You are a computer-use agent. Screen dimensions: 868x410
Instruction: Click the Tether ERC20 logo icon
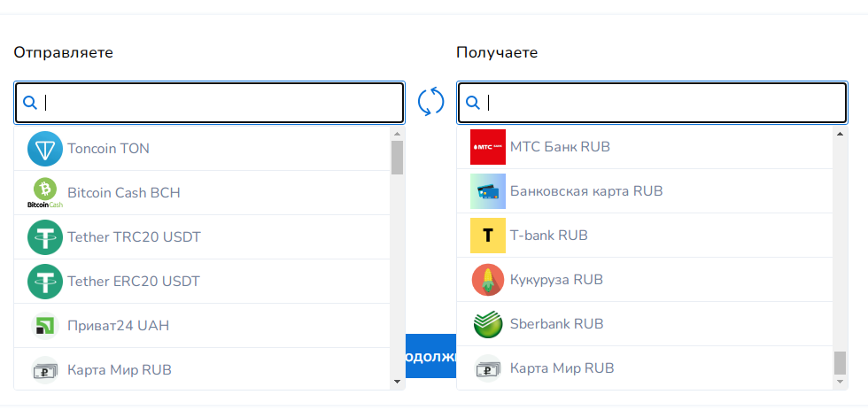tap(45, 281)
